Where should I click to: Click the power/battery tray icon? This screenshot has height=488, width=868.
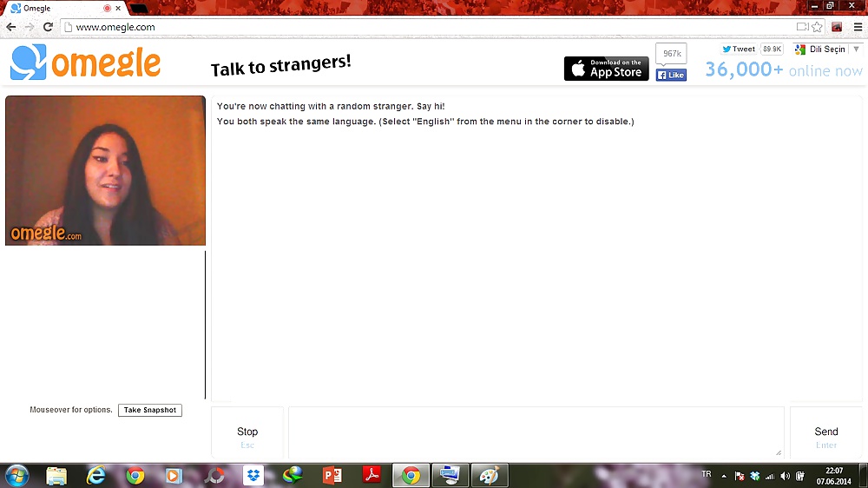pos(800,477)
